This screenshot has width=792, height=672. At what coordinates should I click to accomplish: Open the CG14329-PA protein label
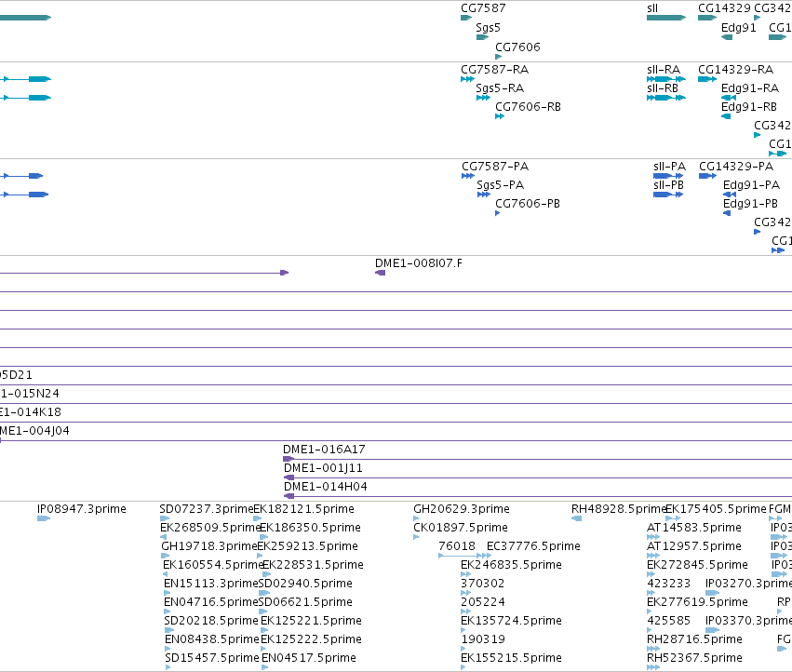(x=736, y=167)
